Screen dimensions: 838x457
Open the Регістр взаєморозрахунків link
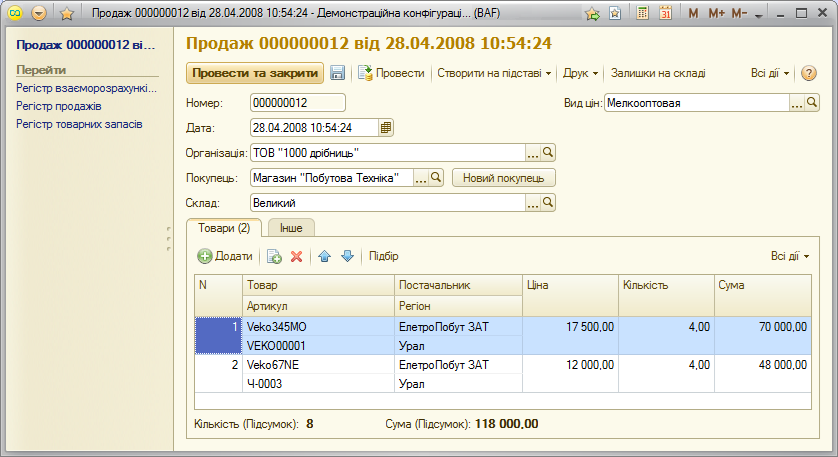point(86,88)
